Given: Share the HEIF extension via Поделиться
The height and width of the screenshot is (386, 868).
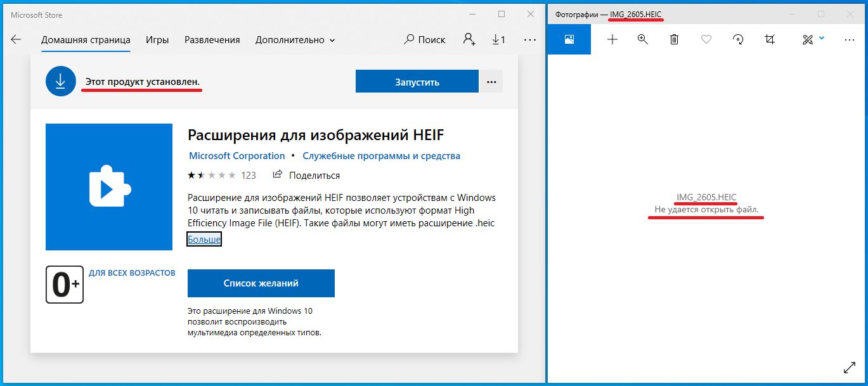Looking at the screenshot, I should (x=306, y=175).
